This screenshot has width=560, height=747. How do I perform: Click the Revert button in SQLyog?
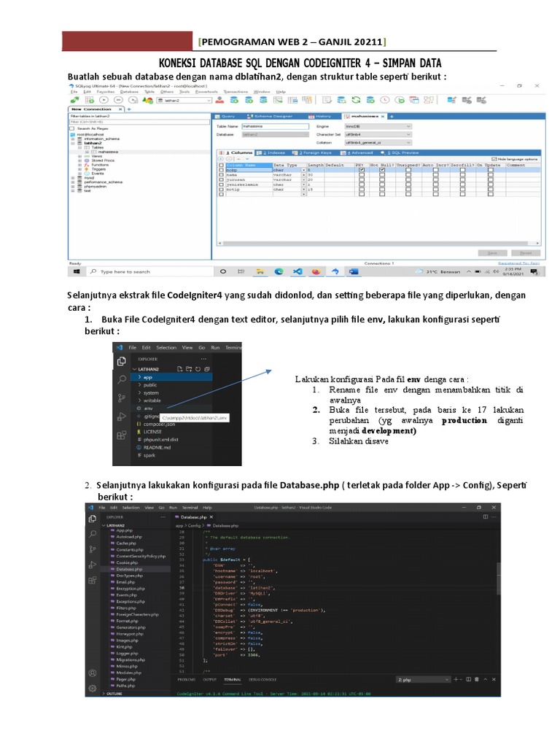point(525,252)
